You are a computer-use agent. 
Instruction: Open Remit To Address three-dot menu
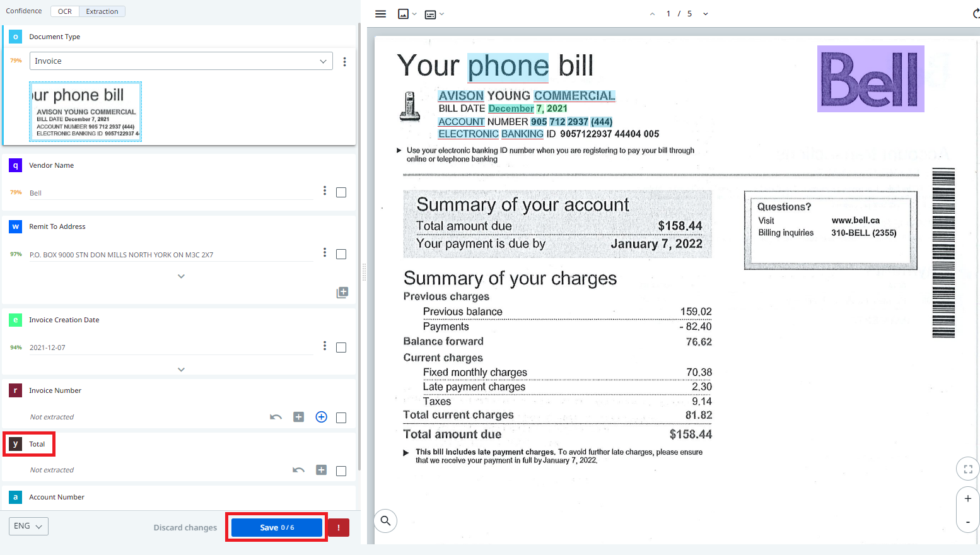click(325, 252)
